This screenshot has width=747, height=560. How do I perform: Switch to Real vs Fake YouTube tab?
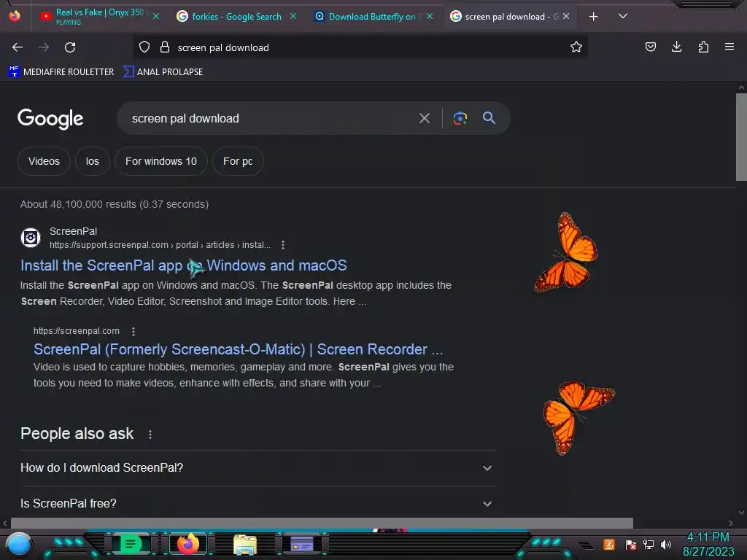pos(100,17)
